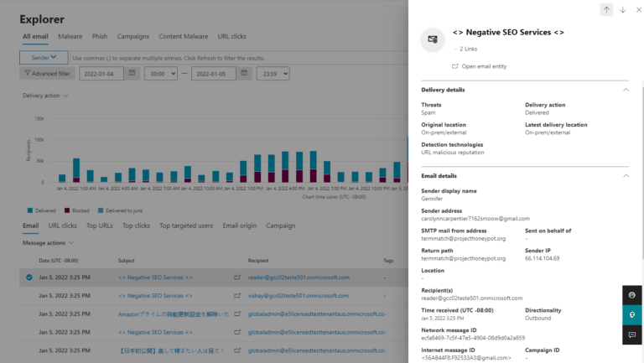Open the selected first row in new window

[x=237, y=277]
